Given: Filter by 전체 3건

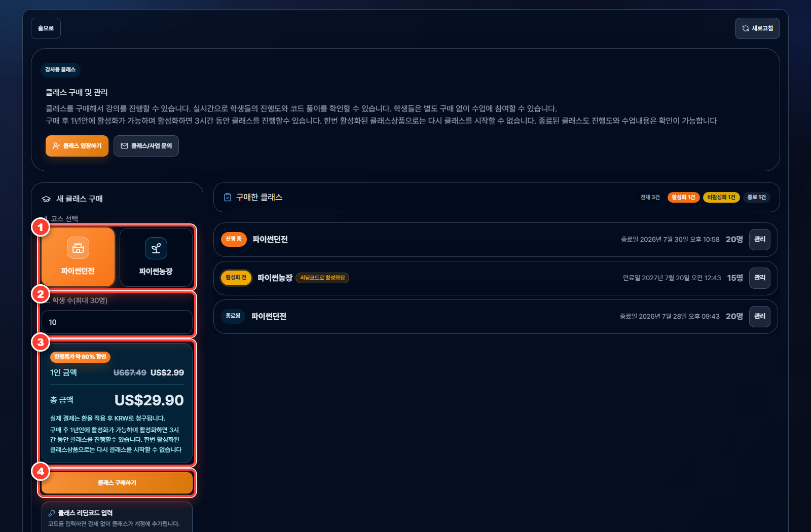Looking at the screenshot, I should coord(650,197).
